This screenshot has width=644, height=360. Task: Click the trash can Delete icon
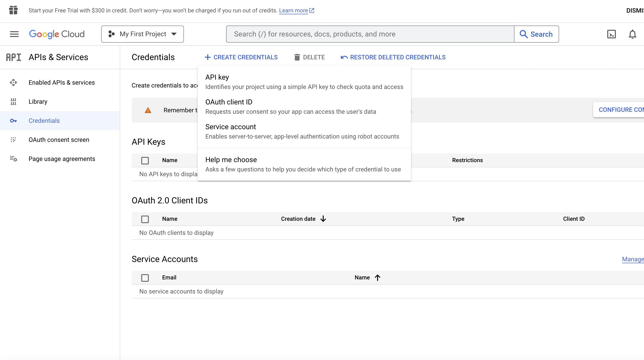(297, 57)
